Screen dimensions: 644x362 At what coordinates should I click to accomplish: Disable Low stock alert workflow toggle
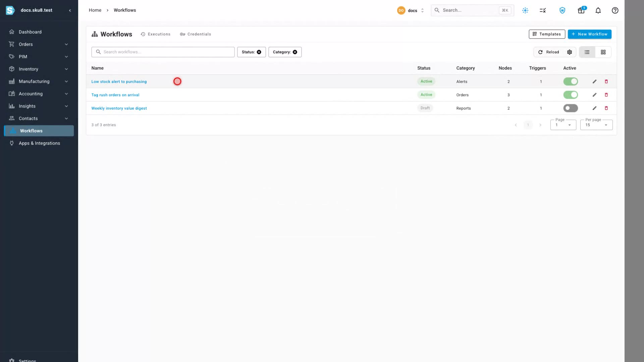click(x=571, y=81)
